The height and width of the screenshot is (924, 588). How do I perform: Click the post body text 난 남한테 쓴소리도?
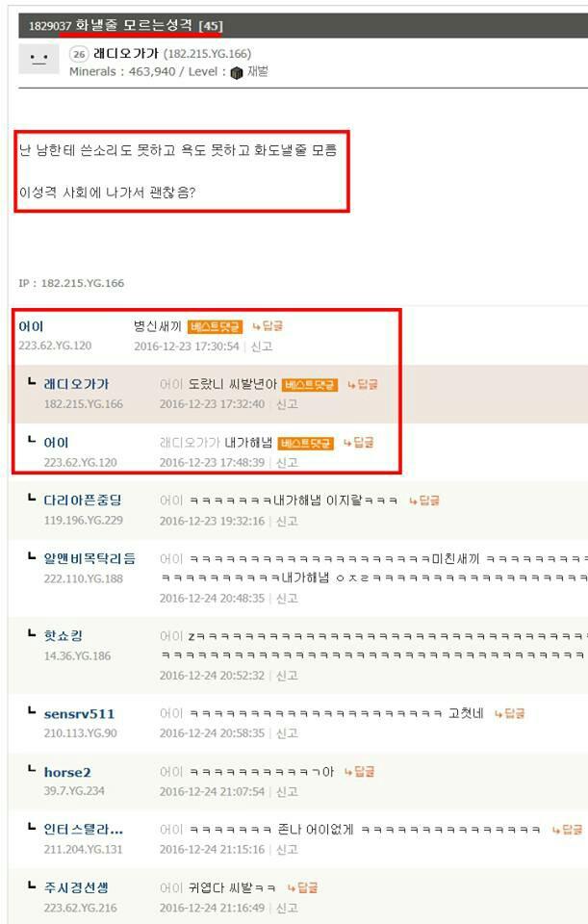[x=178, y=150]
